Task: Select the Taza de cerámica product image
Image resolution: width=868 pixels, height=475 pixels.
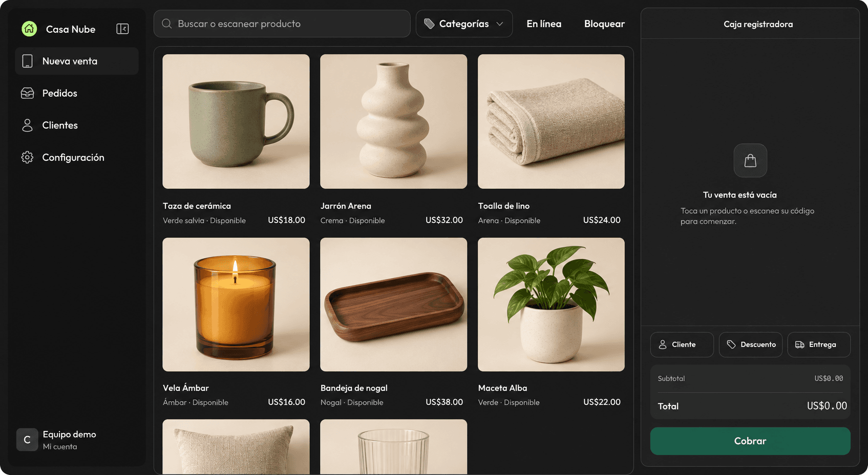Action: 236,121
